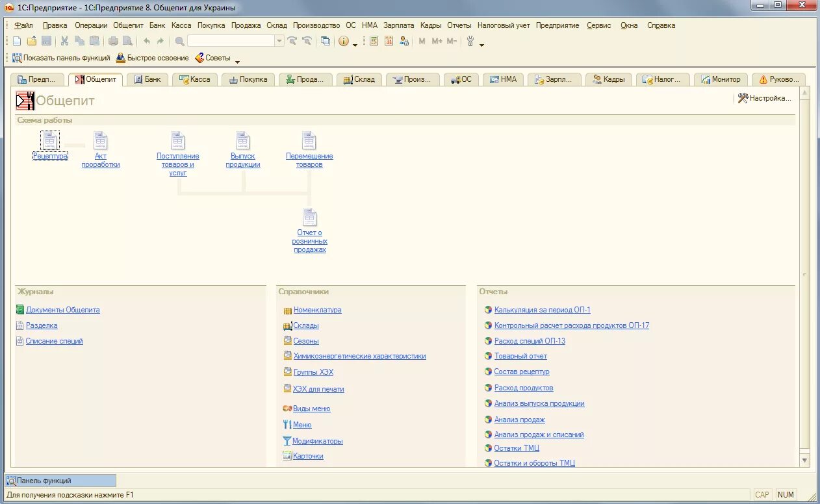Open the Товарный отчет report link
Image resolution: width=820 pixels, height=504 pixels.
click(x=520, y=356)
